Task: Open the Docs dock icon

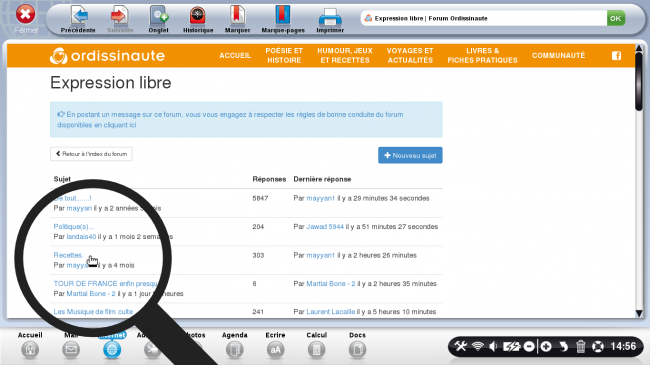Action: (x=357, y=350)
